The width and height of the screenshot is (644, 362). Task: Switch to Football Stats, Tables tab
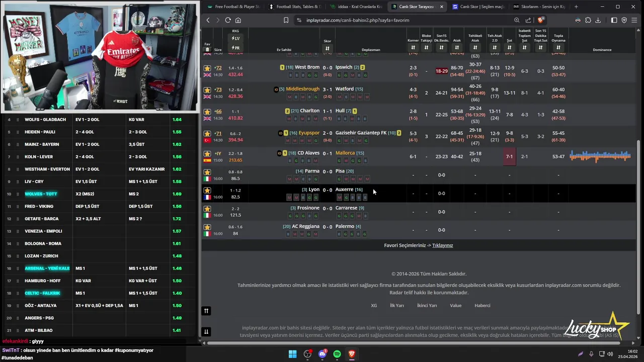tap(295, 7)
